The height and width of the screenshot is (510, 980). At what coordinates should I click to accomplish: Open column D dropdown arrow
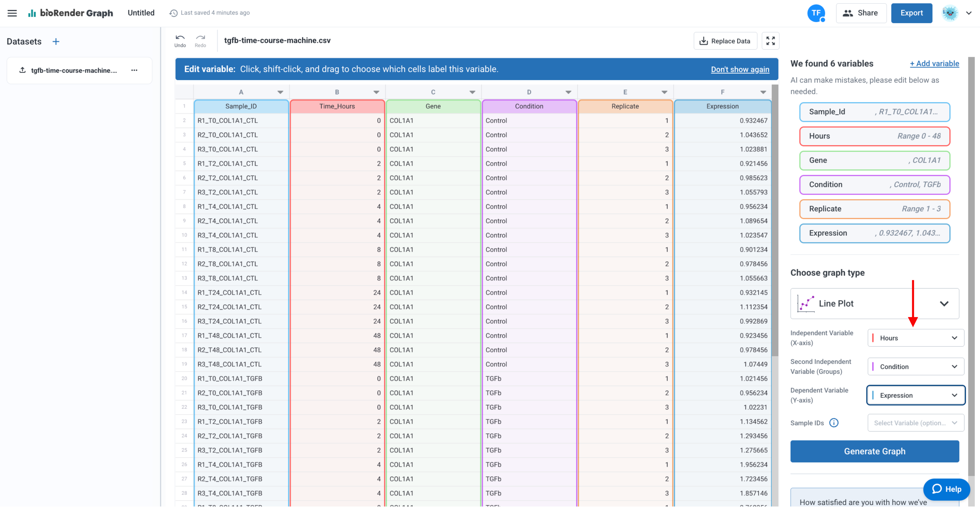click(x=568, y=92)
